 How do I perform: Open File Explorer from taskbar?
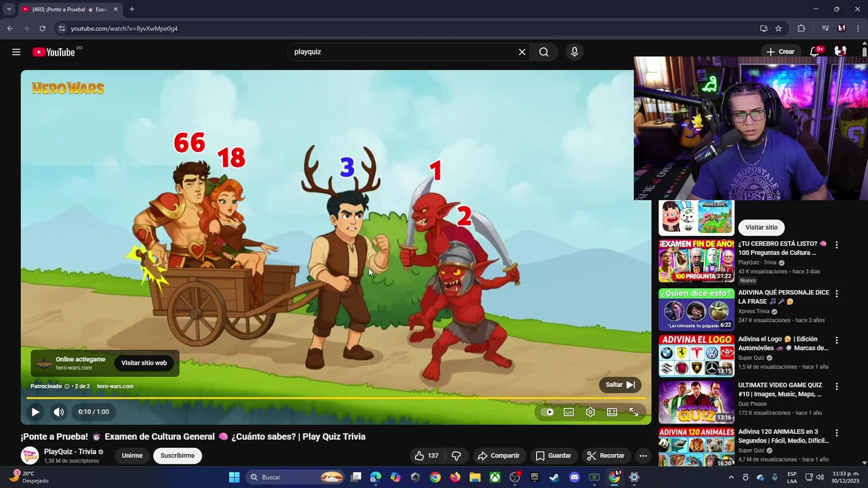coord(475,477)
